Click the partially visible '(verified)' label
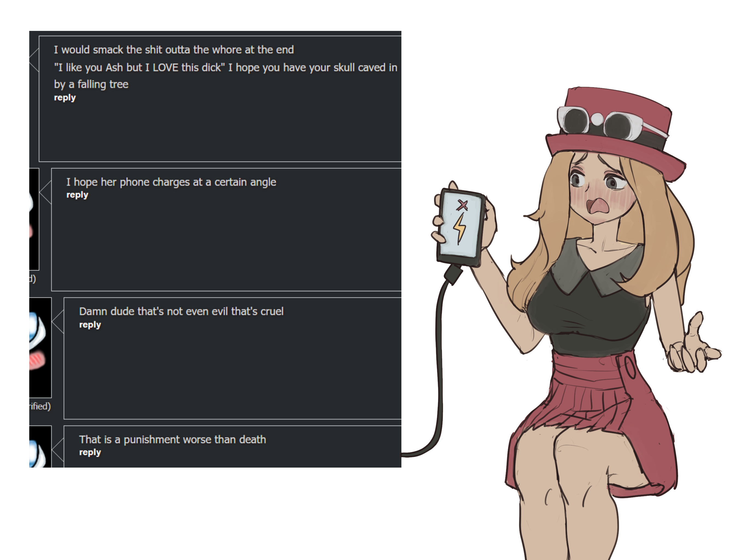 [x=40, y=406]
